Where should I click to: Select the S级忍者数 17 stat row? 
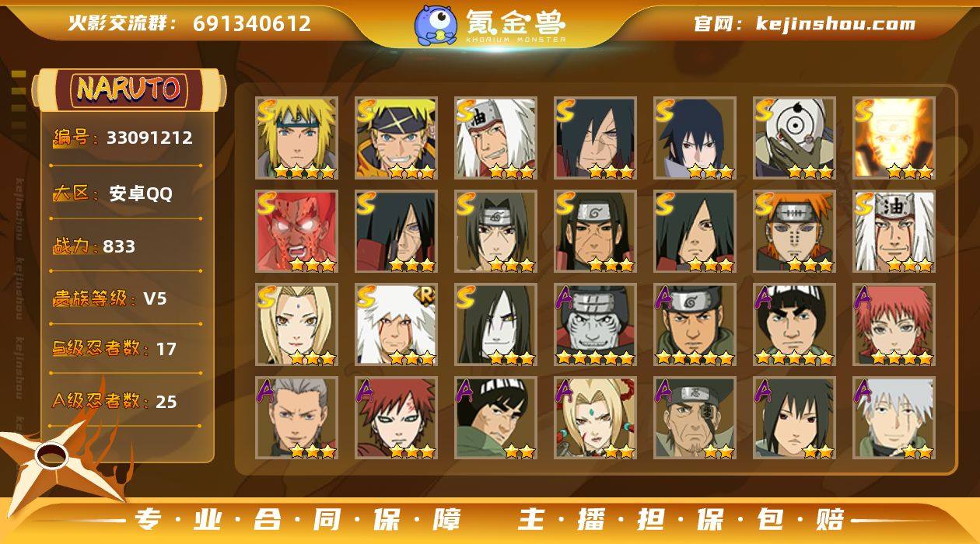point(126,349)
